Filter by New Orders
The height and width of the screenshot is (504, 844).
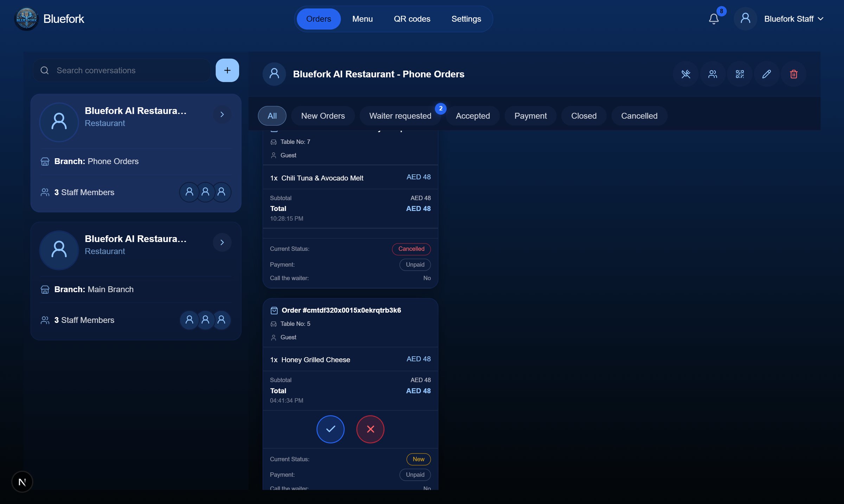coord(323,116)
